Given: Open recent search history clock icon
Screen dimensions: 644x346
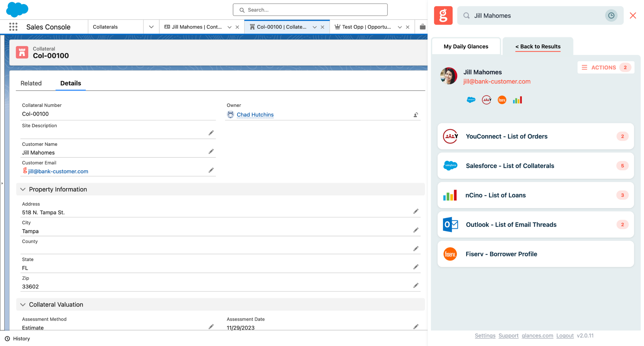Looking at the screenshot, I should point(611,16).
